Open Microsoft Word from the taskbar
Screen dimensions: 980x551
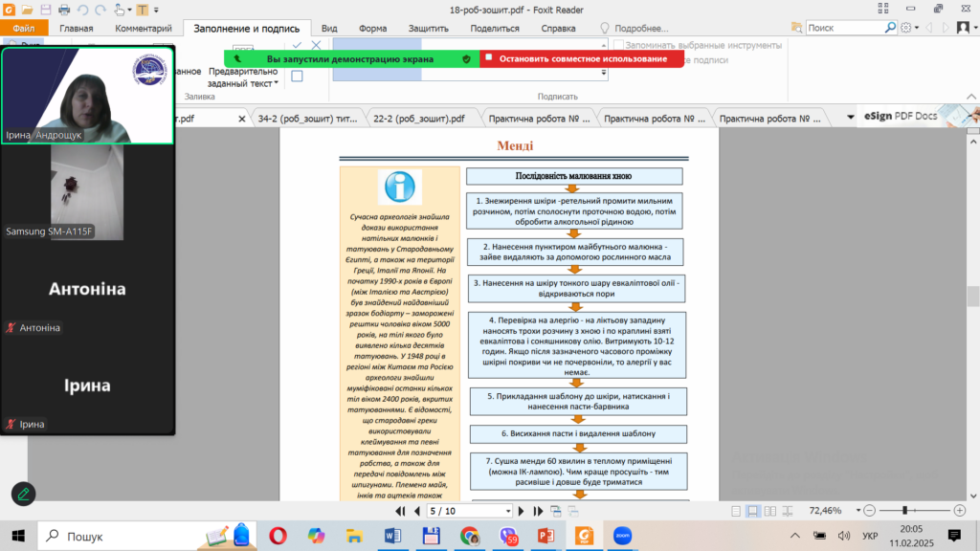click(x=392, y=536)
